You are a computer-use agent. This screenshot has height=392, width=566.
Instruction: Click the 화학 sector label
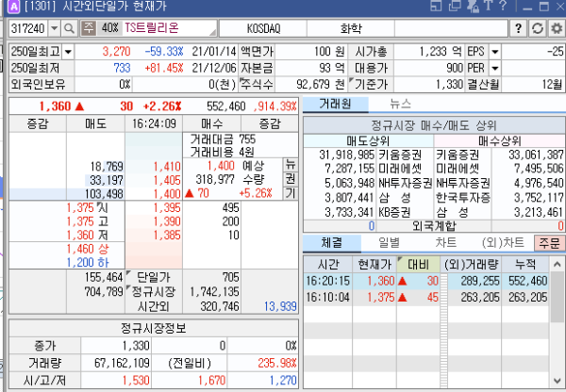pos(351,28)
